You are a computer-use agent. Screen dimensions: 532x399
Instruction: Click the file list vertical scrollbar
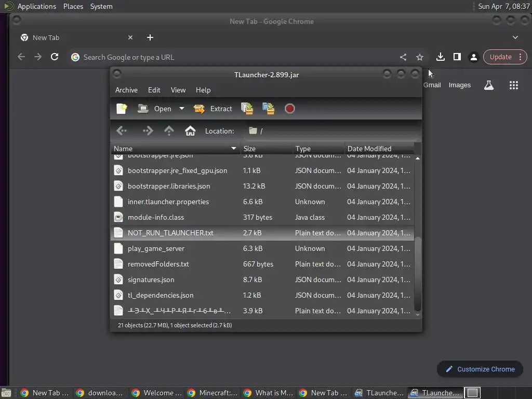[x=418, y=274]
